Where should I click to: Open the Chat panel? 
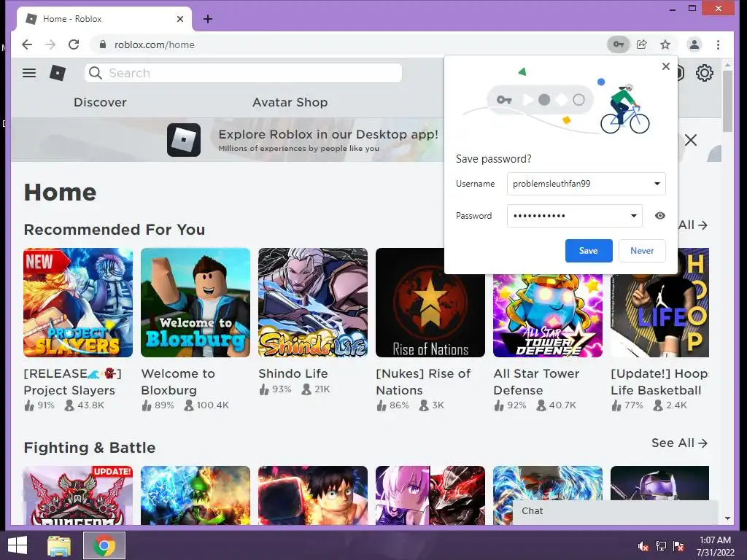tap(614, 511)
